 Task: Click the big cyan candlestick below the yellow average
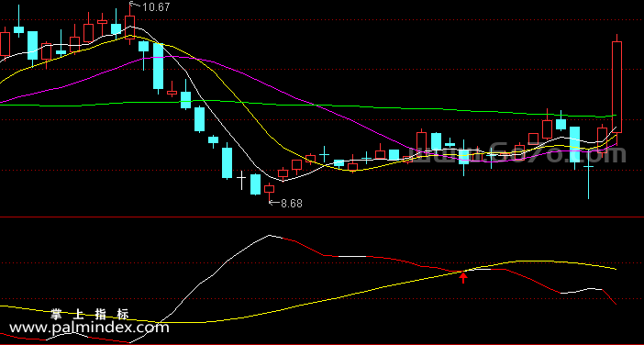coord(158,67)
